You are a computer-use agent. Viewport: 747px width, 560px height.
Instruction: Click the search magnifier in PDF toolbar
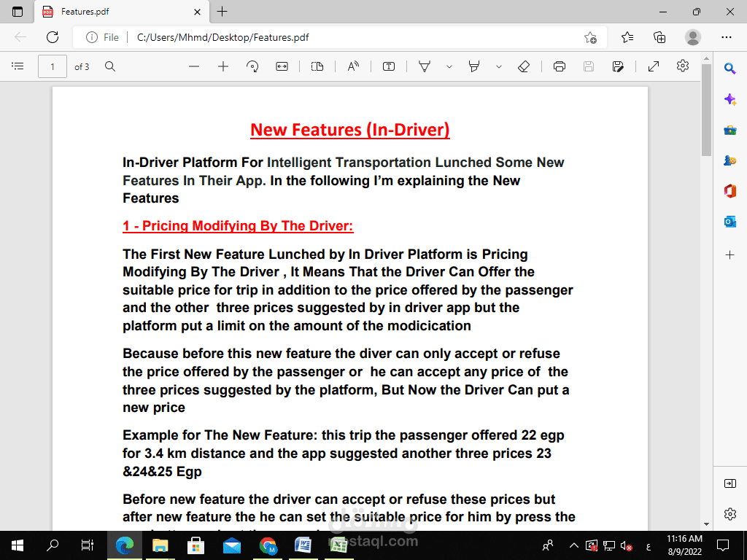point(110,66)
